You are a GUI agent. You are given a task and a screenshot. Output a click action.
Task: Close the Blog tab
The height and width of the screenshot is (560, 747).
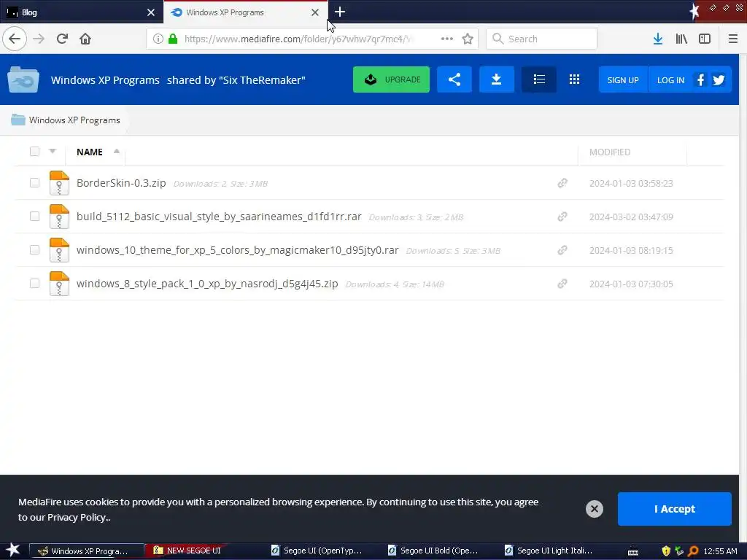[x=151, y=12]
